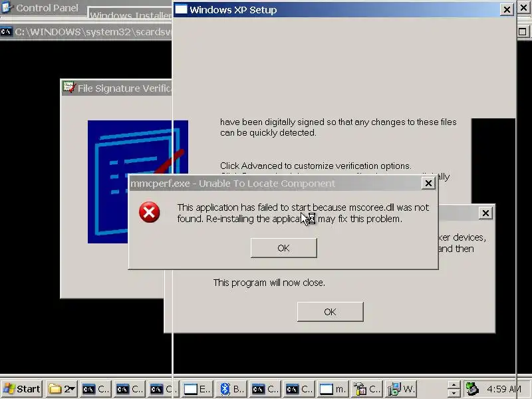Viewport: 532px width, 399px height.
Task: Close the mmcperf.exe Unable To Locate Component dialog
Action: (x=428, y=184)
